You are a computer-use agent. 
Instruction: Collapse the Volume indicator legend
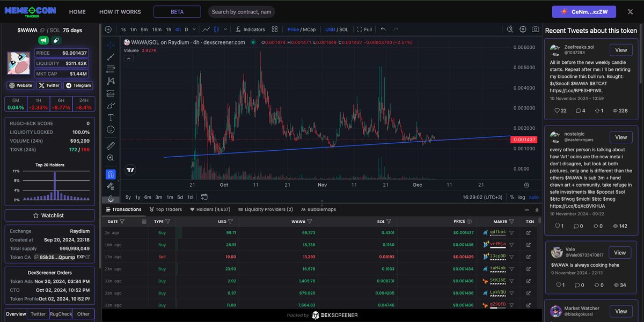[x=129, y=58]
